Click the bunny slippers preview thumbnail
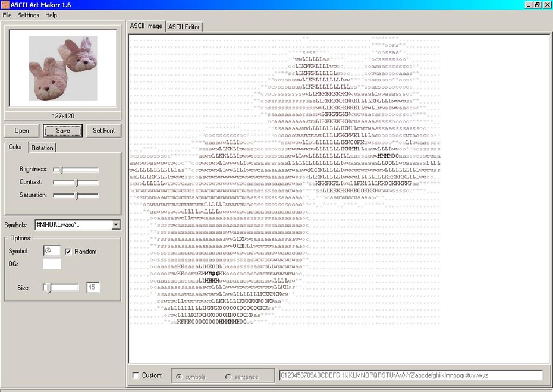Image resolution: width=553 pixels, height=392 pixels. [x=63, y=68]
